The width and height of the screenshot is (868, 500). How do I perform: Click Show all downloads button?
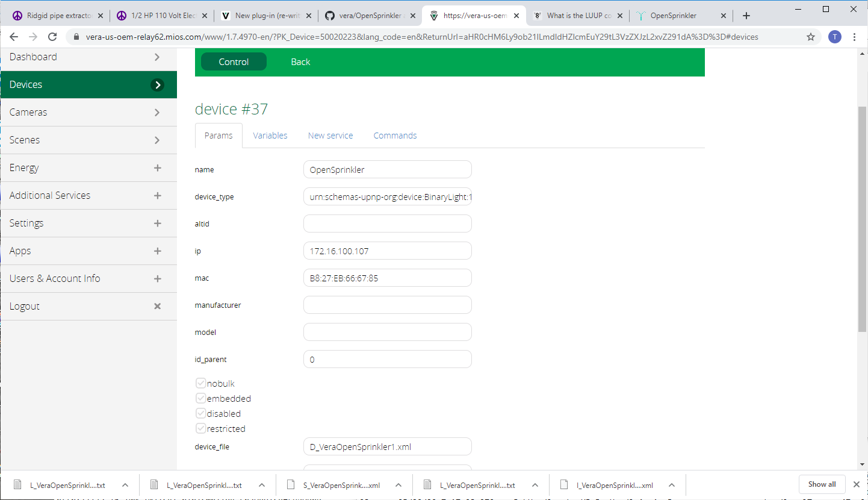coord(822,484)
